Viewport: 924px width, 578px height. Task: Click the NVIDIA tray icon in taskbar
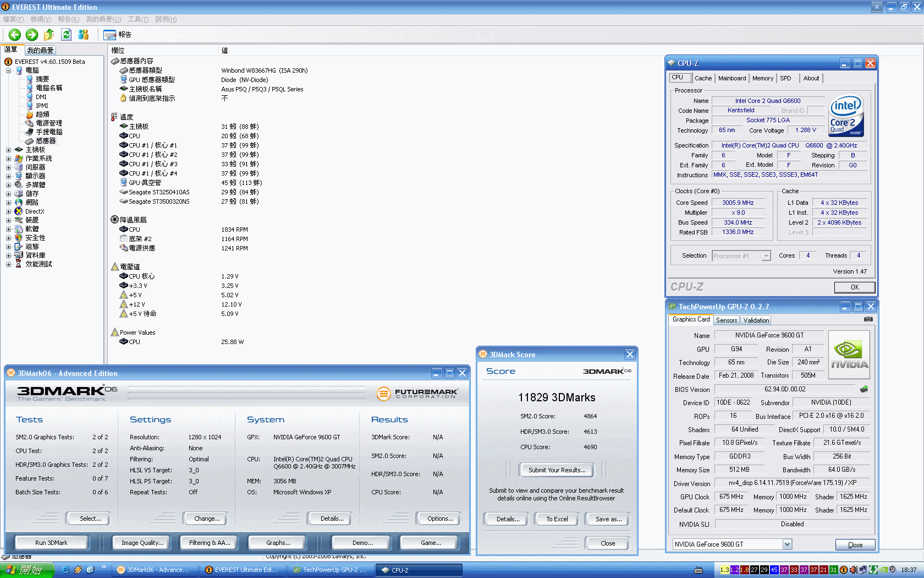pos(883,570)
